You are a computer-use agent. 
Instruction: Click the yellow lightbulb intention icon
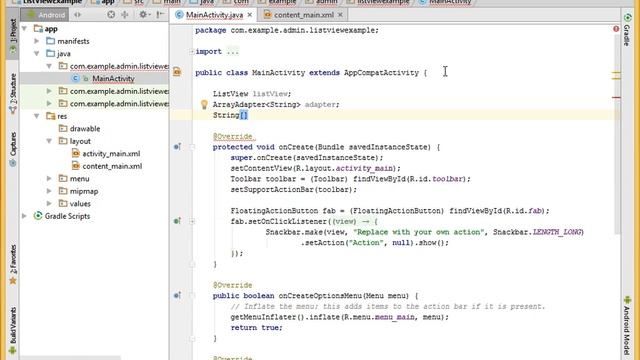(204, 104)
